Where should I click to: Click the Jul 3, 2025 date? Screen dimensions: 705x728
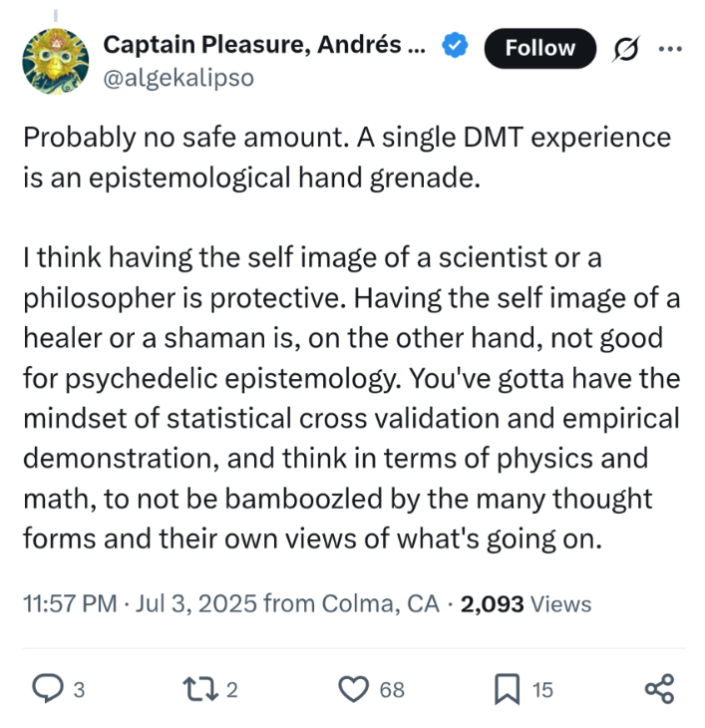point(195,603)
